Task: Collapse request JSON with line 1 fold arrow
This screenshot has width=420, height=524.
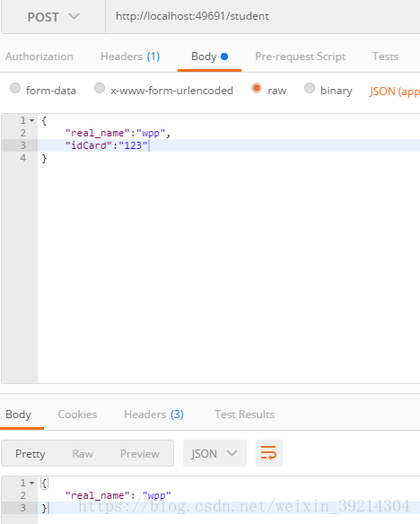Action: [31, 120]
